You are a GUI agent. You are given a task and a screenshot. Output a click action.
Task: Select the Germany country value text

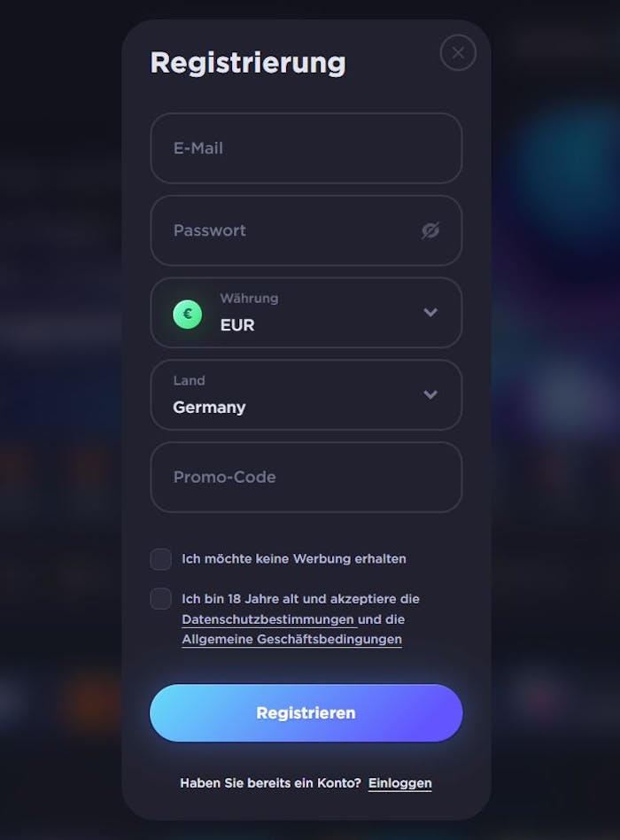click(209, 408)
